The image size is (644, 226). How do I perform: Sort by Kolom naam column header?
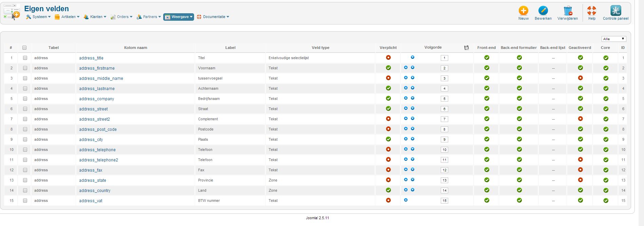136,48
